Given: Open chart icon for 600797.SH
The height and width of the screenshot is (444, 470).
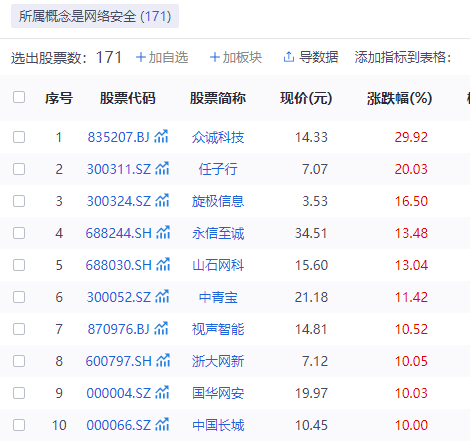Looking at the screenshot, I should click(x=163, y=361).
